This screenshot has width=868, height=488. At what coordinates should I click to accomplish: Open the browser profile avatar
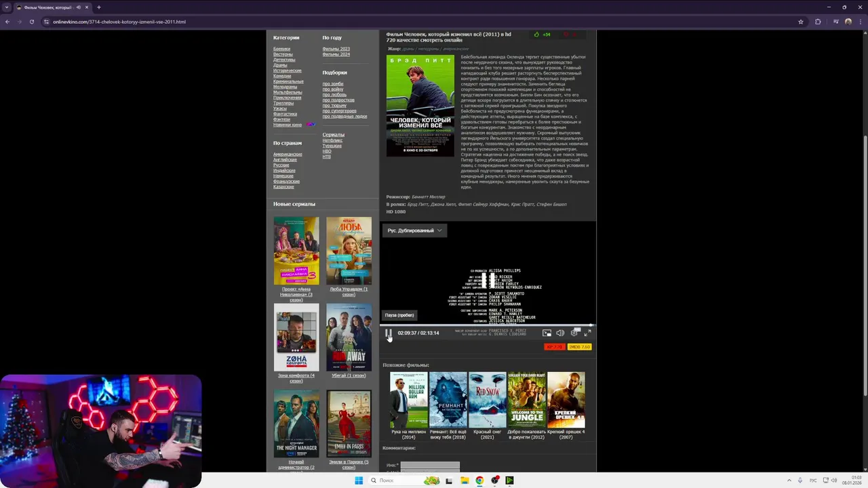tap(848, 22)
